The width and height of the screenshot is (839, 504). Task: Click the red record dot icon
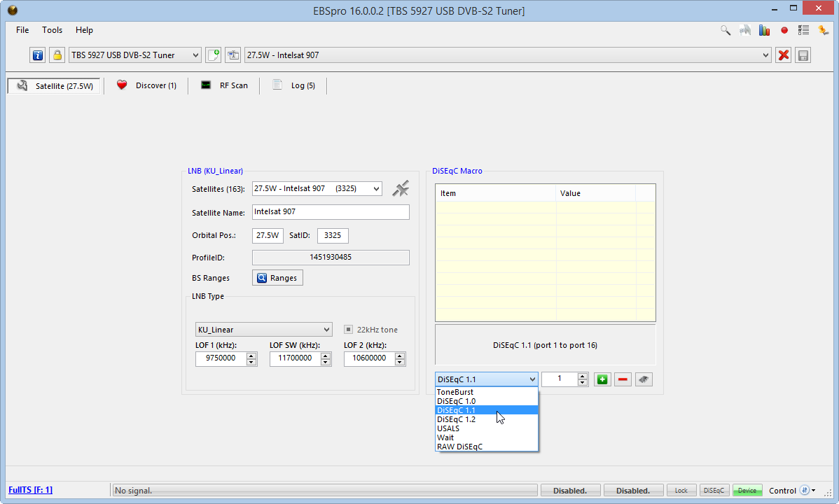pyautogui.click(x=784, y=30)
